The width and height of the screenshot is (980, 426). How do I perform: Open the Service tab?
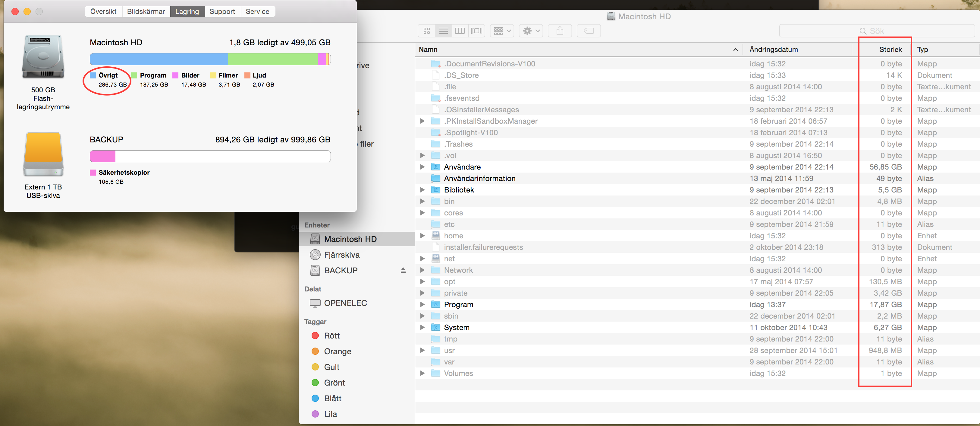pos(258,11)
